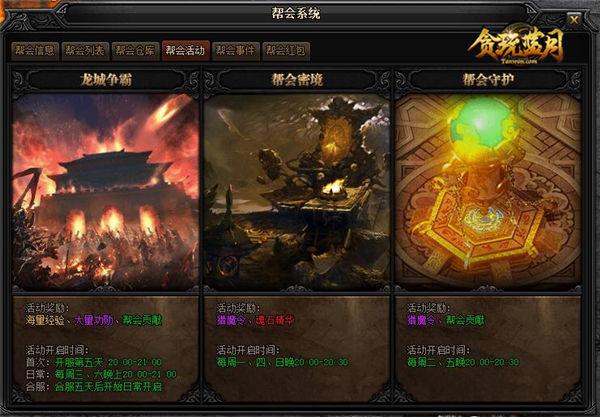The width and height of the screenshot is (600, 417).
Task: Click the 帮会密境 title header
Action: pos(297,80)
